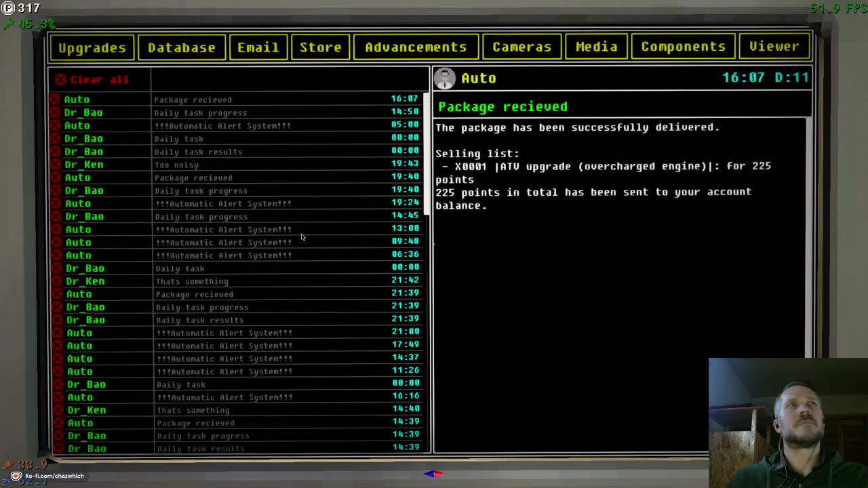Delete the 14:37 Automatic Alert email
The width and height of the screenshot is (868, 488).
click(x=58, y=358)
